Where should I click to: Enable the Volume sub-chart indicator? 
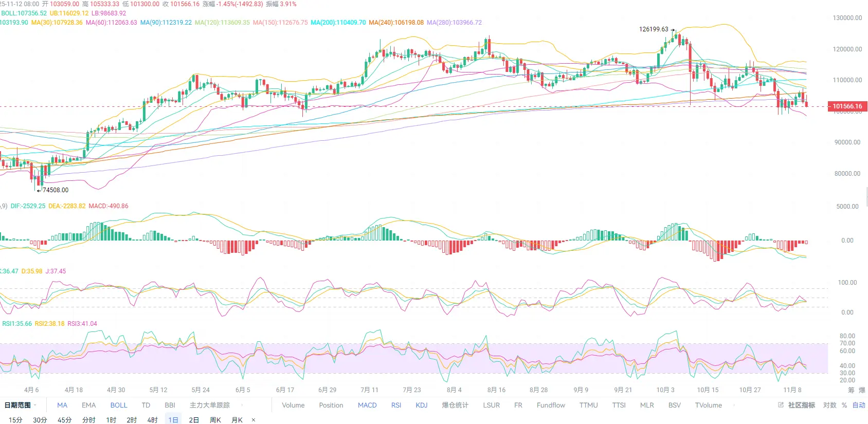(293, 405)
